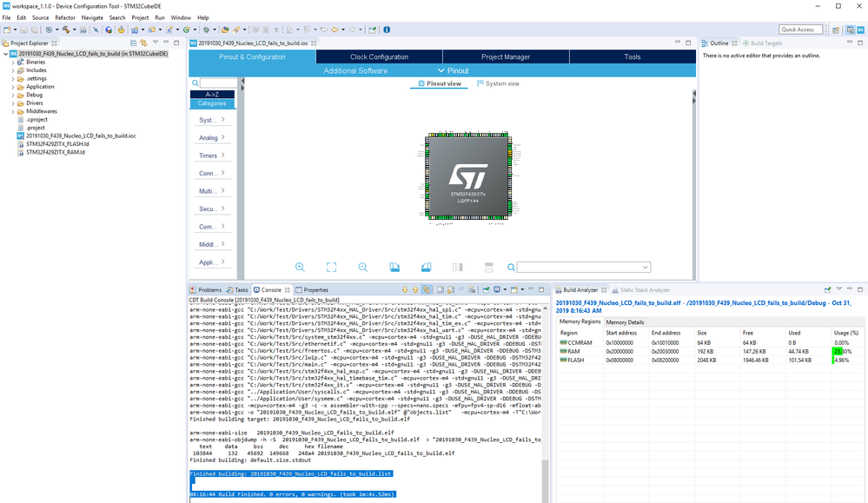Click the Quick Access search field

click(x=800, y=30)
